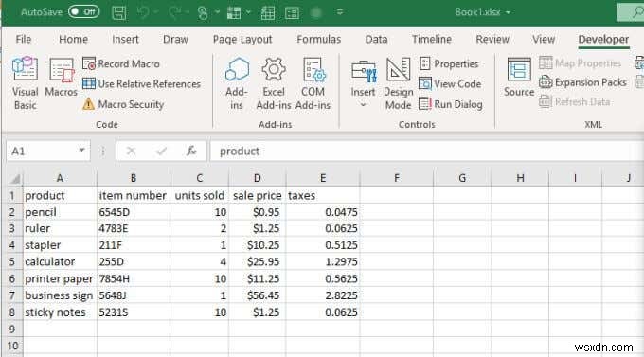This screenshot has height=357, width=644.
Task: Select cell containing '1.2975'
Action: tap(323, 261)
